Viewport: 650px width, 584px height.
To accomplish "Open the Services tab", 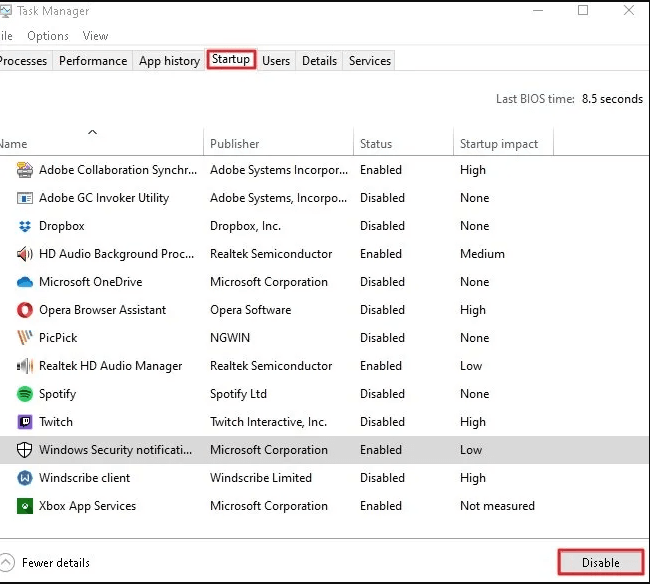I will click(x=369, y=61).
